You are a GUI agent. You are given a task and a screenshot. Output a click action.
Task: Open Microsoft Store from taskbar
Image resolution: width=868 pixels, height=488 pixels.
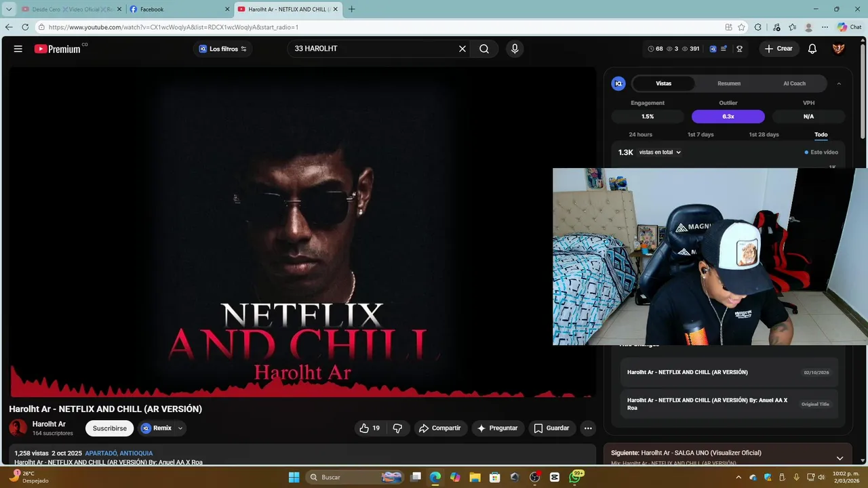[495, 477]
